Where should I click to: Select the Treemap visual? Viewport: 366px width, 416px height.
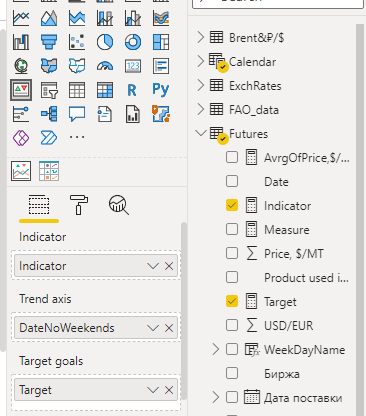click(x=161, y=42)
